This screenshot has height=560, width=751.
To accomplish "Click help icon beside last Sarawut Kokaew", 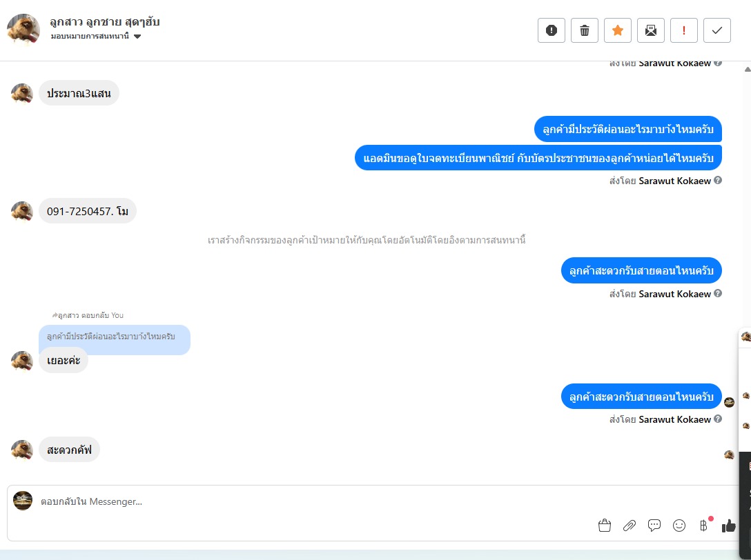I will click(x=718, y=419).
